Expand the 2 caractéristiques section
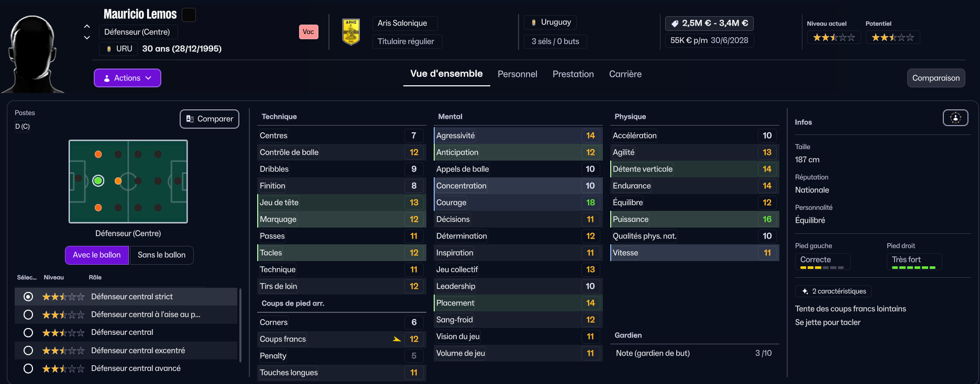 (833, 291)
